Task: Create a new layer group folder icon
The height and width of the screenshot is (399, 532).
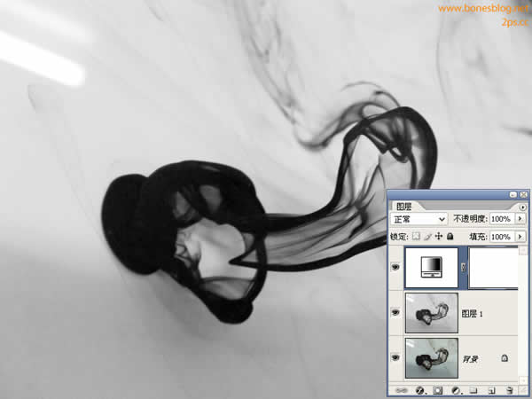Action: (x=473, y=390)
